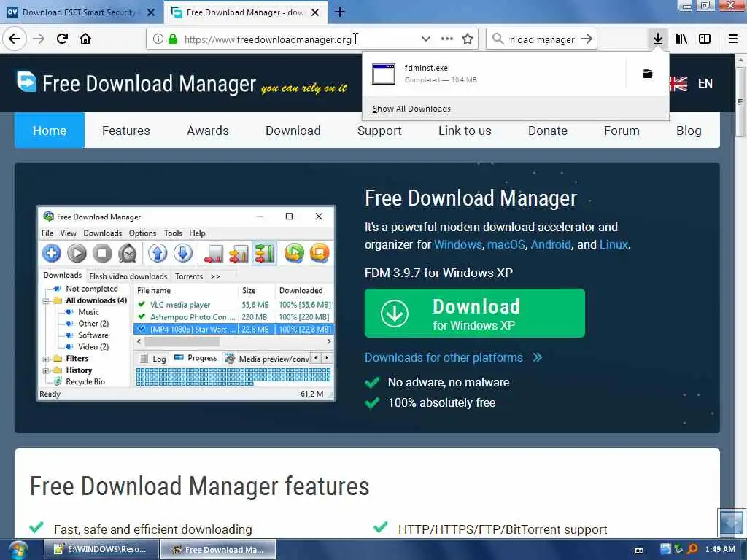Viewport: 747px width, 560px height.
Task: Bookmark this page with the star
Action: pyautogui.click(x=468, y=39)
